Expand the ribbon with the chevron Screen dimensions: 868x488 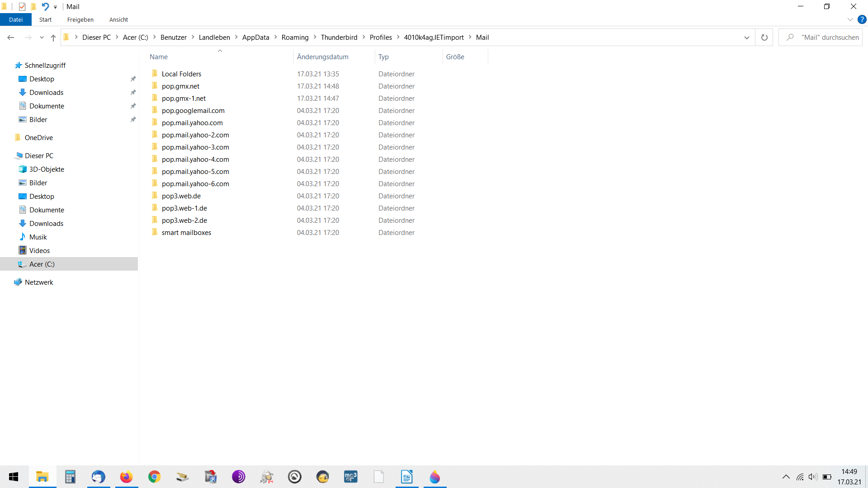coord(850,19)
